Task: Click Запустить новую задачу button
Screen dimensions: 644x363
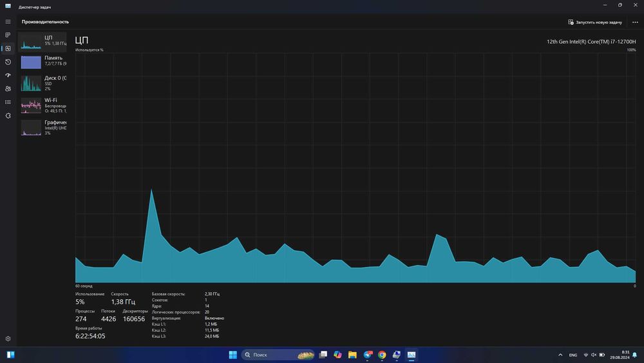Action: click(594, 22)
